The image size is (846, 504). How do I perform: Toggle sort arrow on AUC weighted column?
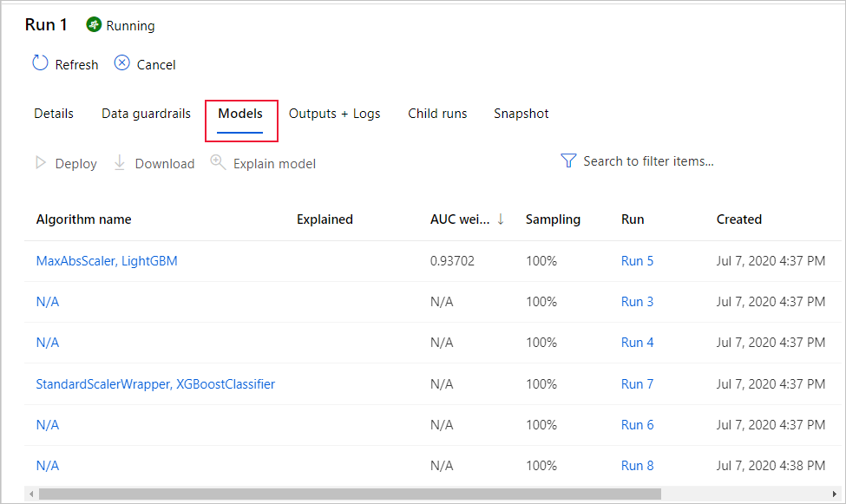click(501, 219)
